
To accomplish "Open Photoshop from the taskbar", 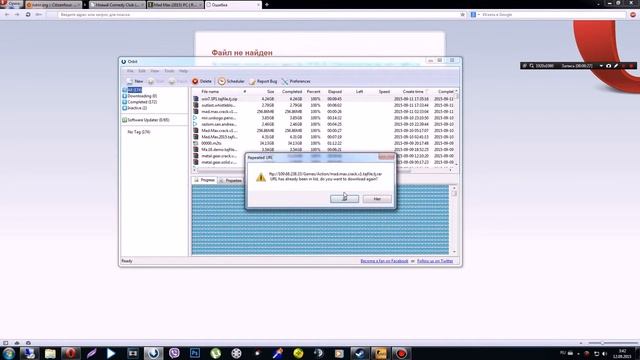I will 195,353.
